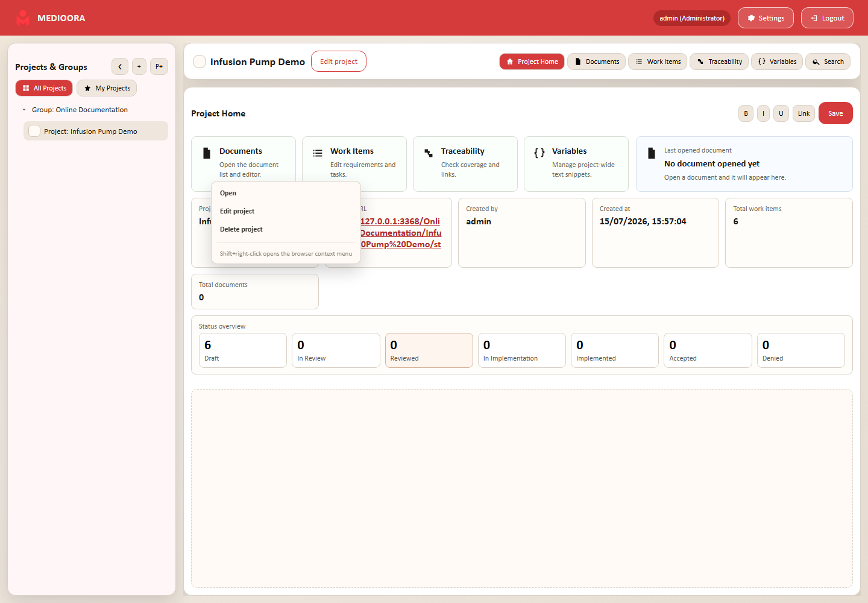Toggle checkbox beside Infusion Pump Demo title

click(200, 62)
